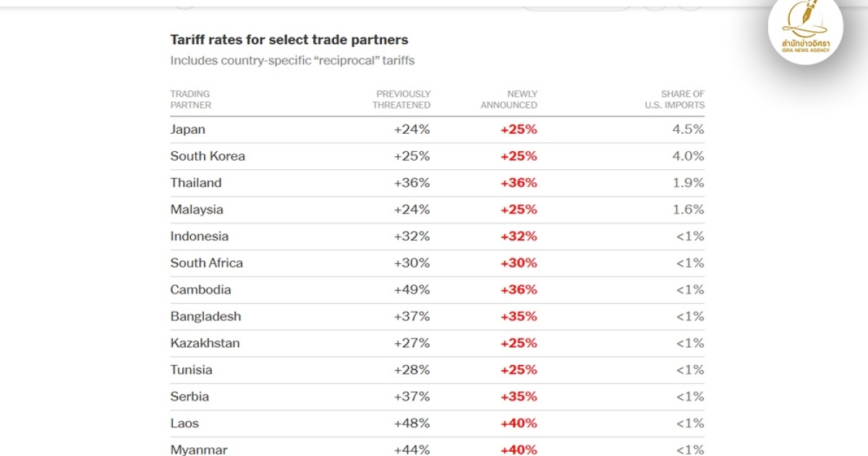The image size is (868, 456).
Task: Click the 'Trading Partner' column header
Action: coord(191,99)
